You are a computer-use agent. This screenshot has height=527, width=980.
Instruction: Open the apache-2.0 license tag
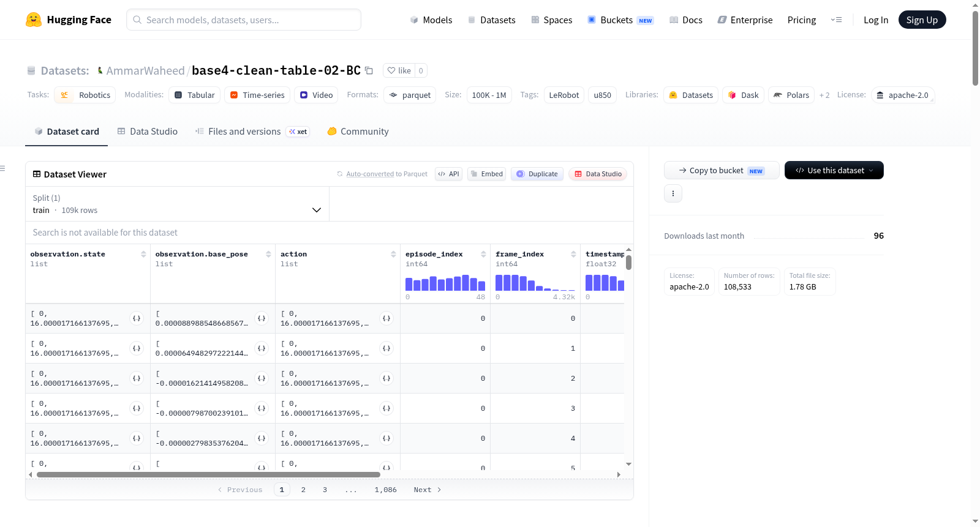[x=903, y=95]
